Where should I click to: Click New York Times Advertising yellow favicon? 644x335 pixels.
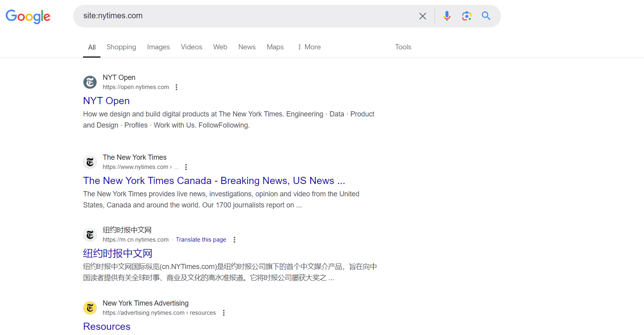point(90,308)
